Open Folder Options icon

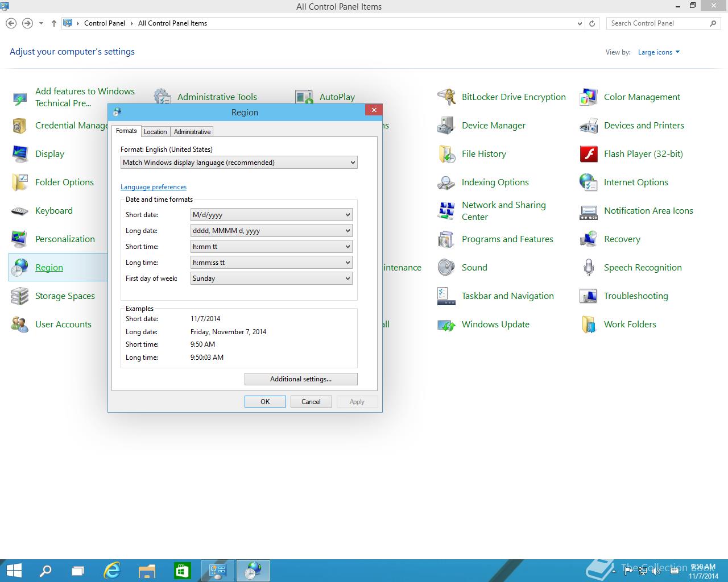pos(20,182)
